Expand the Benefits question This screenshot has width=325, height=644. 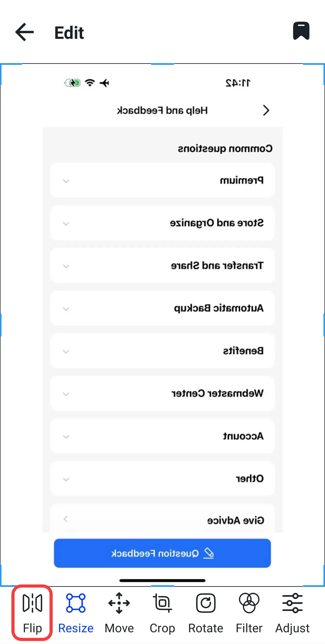[163, 350]
